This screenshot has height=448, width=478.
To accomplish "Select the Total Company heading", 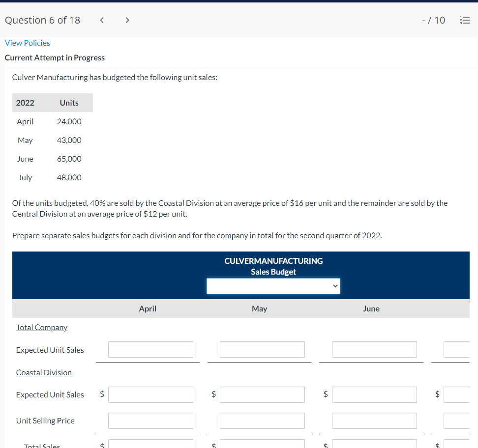I will click(42, 327).
